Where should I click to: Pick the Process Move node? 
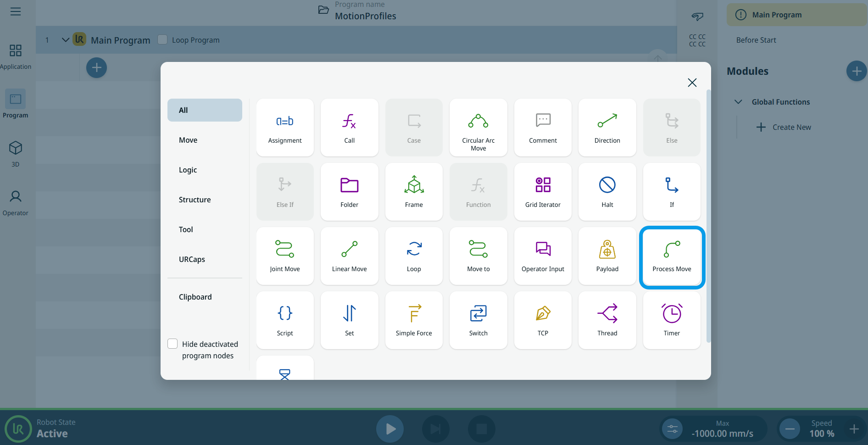(x=671, y=257)
